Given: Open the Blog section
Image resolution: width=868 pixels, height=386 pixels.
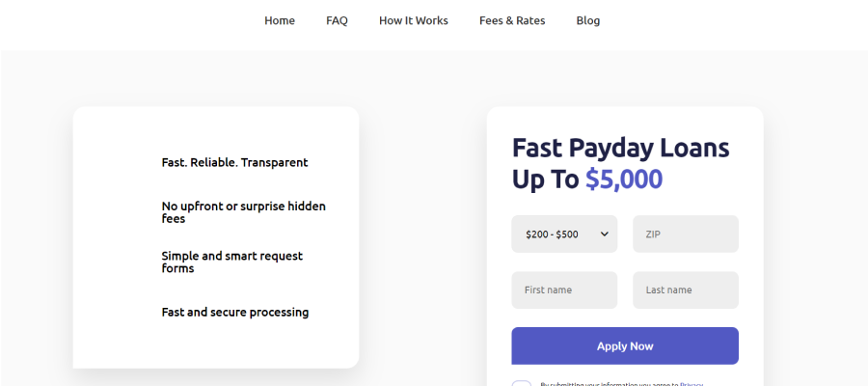Looking at the screenshot, I should (x=588, y=20).
